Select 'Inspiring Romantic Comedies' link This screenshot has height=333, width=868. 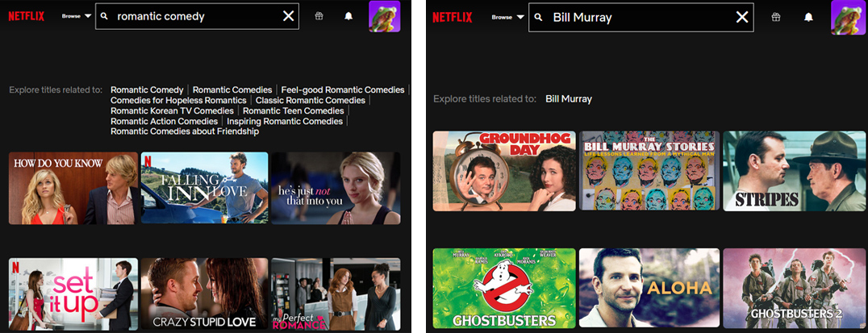pos(285,121)
